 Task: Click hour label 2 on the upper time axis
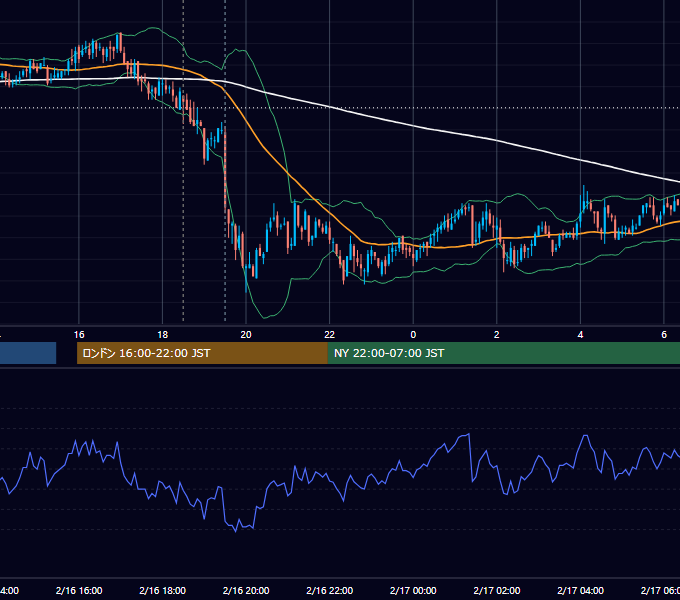(497, 335)
